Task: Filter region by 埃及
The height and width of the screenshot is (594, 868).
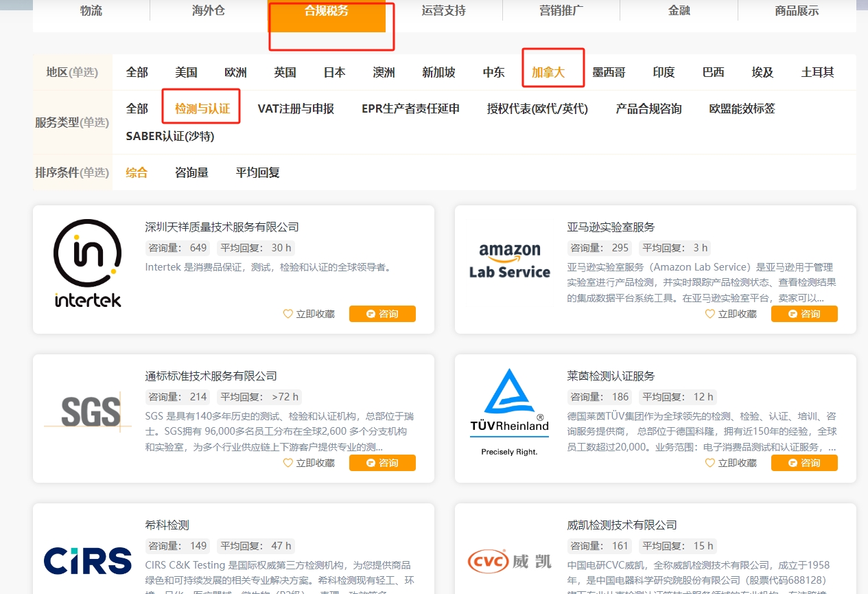Action: (x=762, y=72)
